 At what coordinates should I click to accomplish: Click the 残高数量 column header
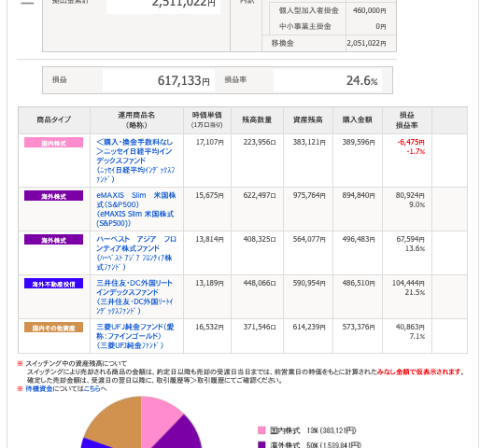[257, 120]
